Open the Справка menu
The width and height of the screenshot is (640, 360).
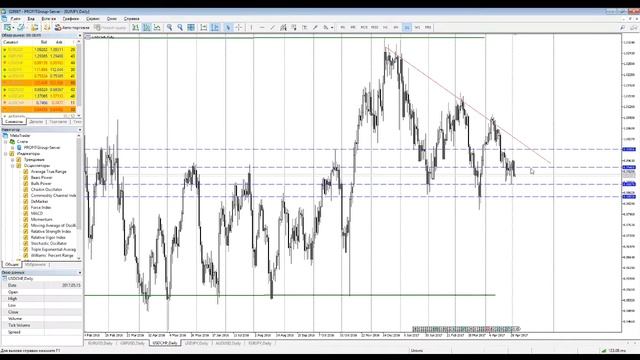coord(131,19)
